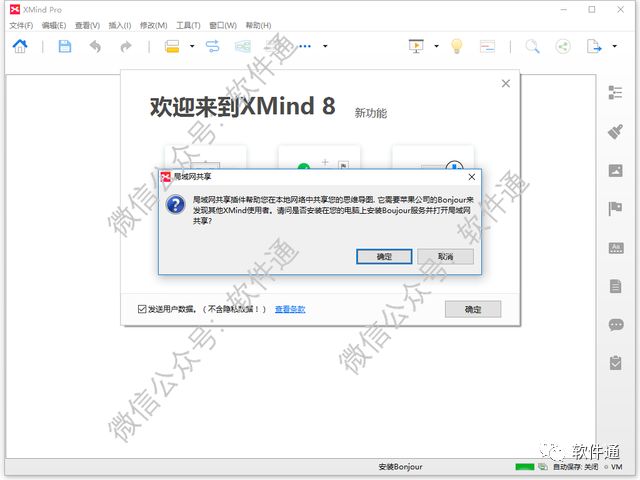Click the Home icon in toolbar
Viewport: 640px width, 480px height.
(20, 46)
